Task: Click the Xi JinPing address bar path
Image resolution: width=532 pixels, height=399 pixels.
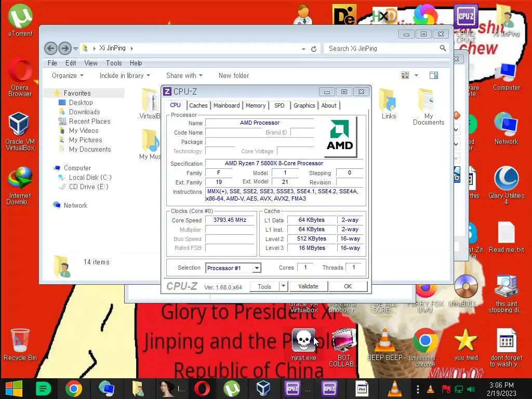Action: tap(112, 48)
